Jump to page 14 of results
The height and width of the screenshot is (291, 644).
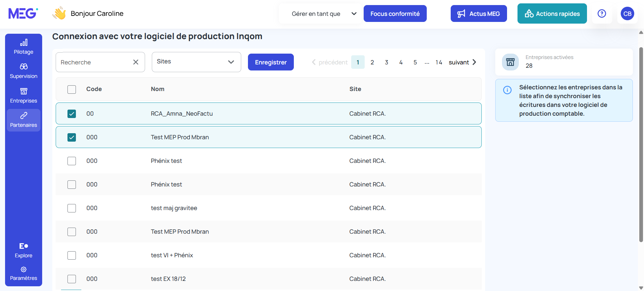tap(439, 62)
